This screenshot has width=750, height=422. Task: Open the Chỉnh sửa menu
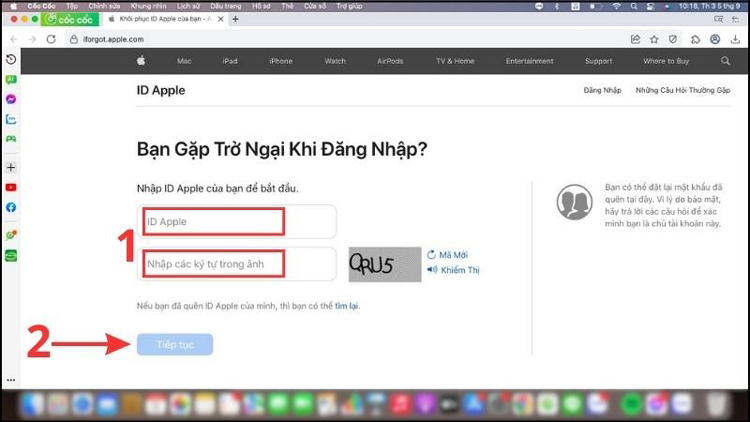point(104,6)
